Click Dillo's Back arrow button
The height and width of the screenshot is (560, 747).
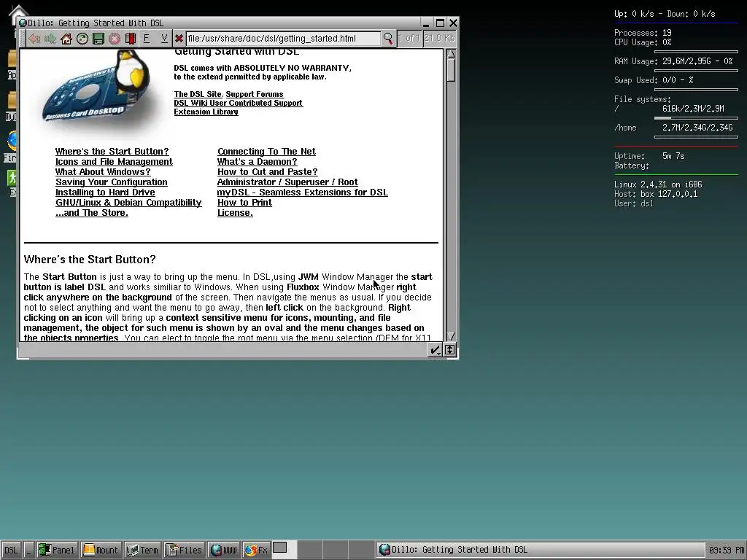pyautogui.click(x=34, y=39)
